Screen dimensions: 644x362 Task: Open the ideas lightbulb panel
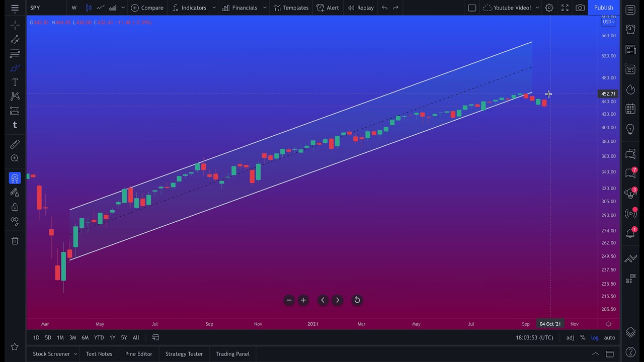click(630, 129)
